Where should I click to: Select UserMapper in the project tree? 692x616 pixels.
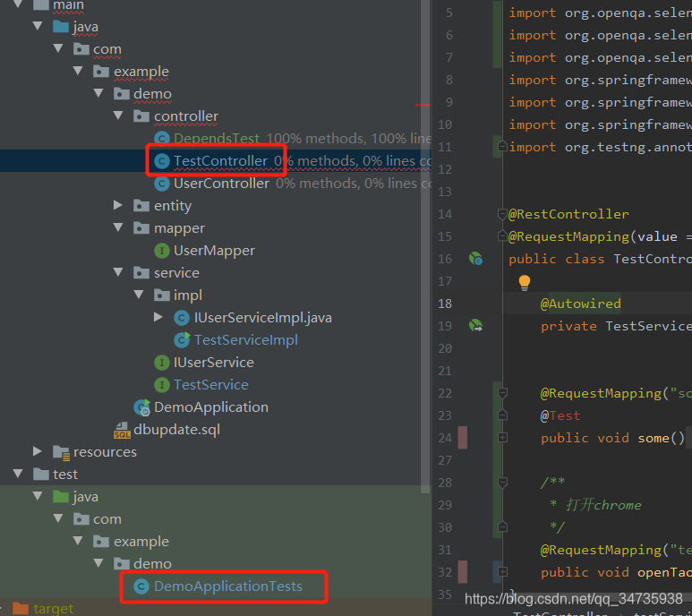[x=215, y=251]
